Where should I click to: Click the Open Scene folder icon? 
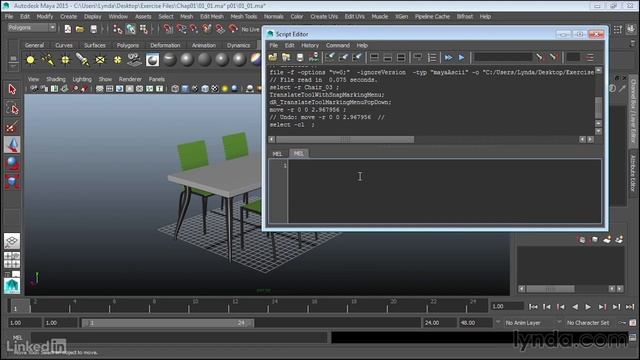pos(80,29)
